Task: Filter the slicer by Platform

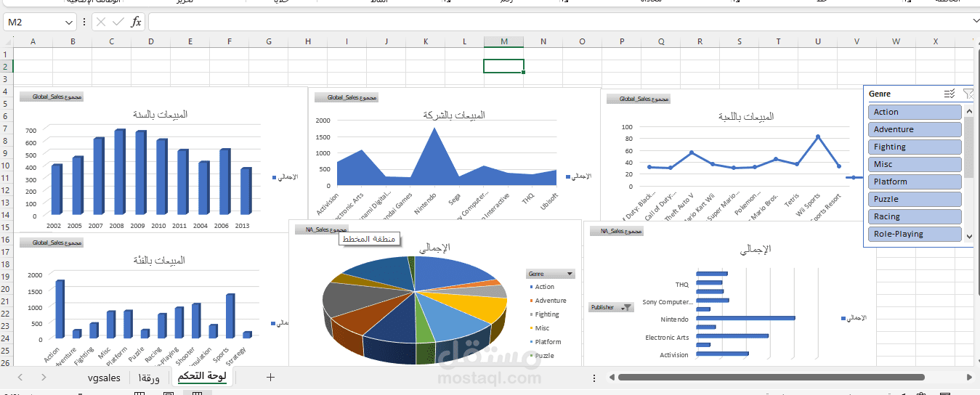Action: 915,182
